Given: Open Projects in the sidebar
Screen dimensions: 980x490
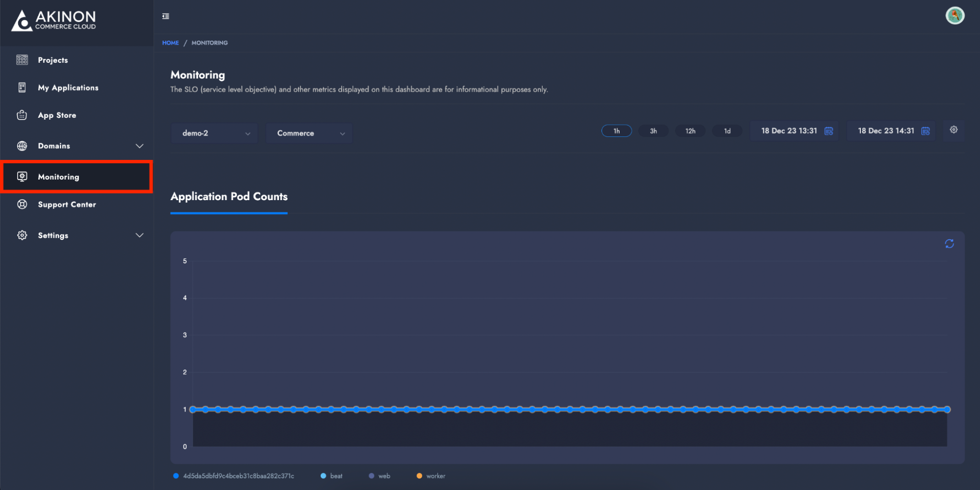Looking at the screenshot, I should [x=53, y=60].
